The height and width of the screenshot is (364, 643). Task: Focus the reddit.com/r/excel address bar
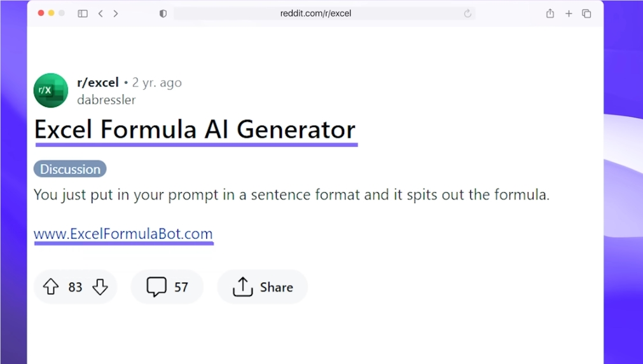pos(315,13)
